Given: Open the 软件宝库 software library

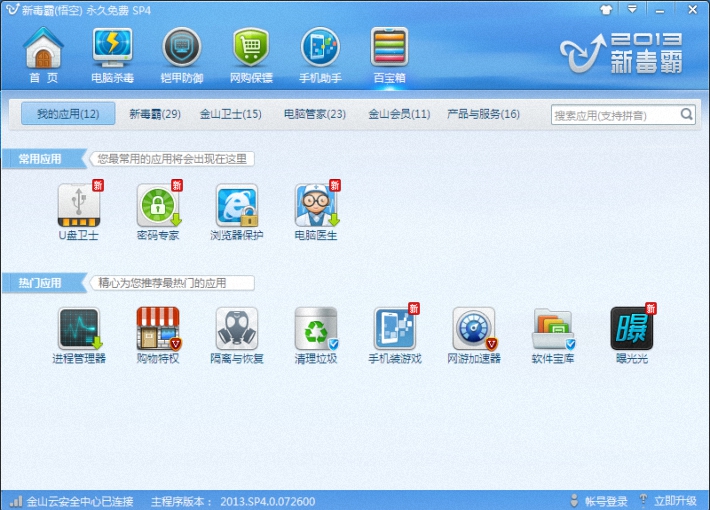Looking at the screenshot, I should point(552,329).
